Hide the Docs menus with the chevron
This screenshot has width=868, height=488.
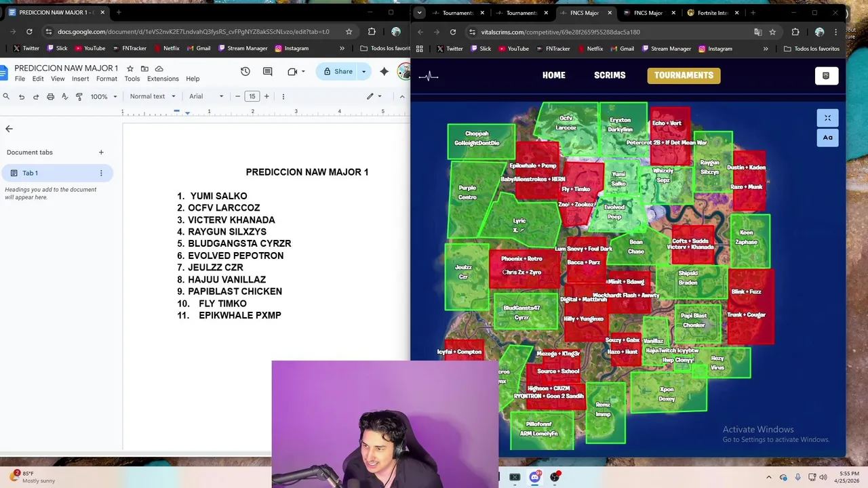click(x=402, y=96)
